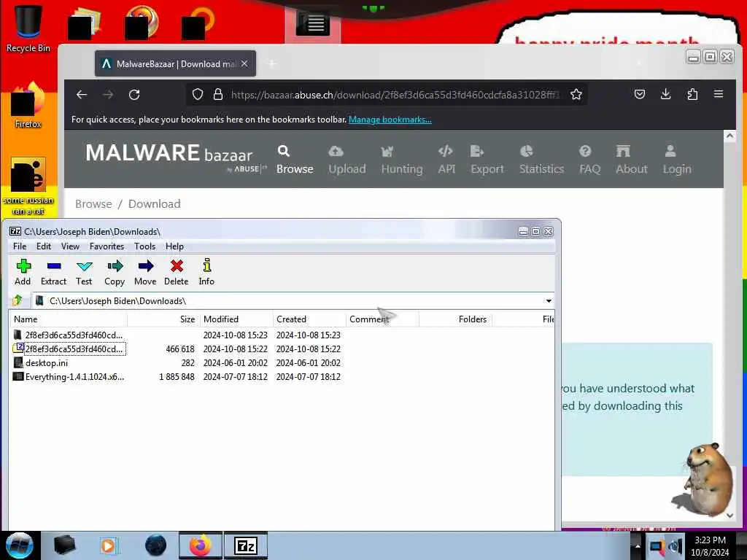Go up one folder level in 7-Zip
Image resolution: width=747 pixels, height=560 pixels.
(x=18, y=300)
